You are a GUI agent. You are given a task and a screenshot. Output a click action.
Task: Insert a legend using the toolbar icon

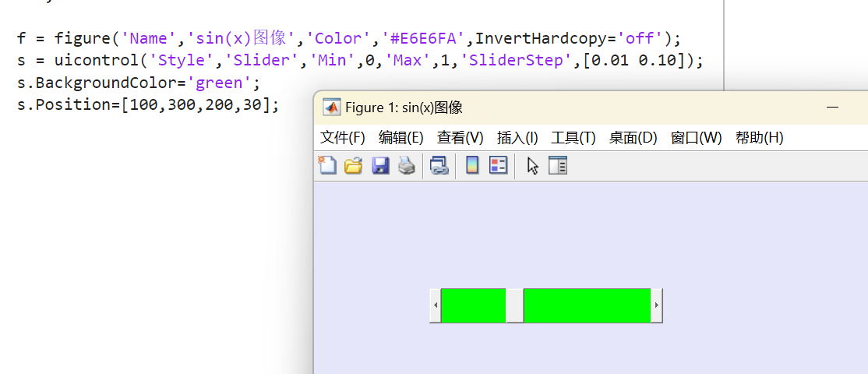[498, 165]
